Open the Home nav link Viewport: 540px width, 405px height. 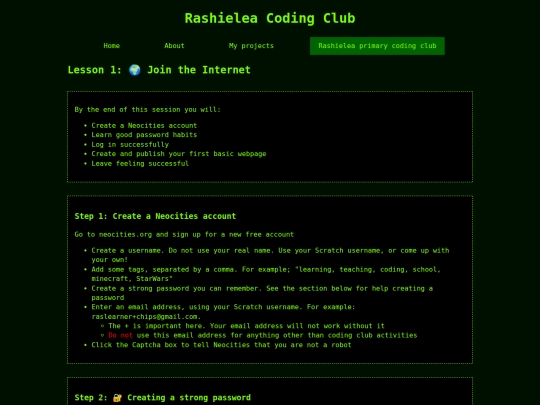(112, 46)
